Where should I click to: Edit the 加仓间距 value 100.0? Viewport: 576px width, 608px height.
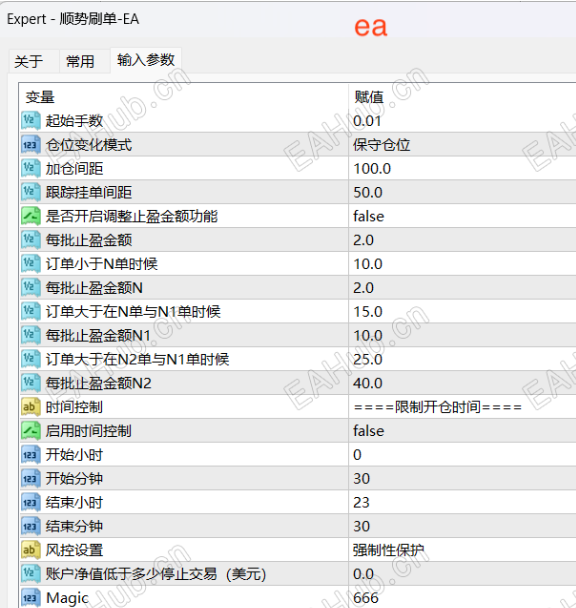pyautogui.click(x=372, y=169)
